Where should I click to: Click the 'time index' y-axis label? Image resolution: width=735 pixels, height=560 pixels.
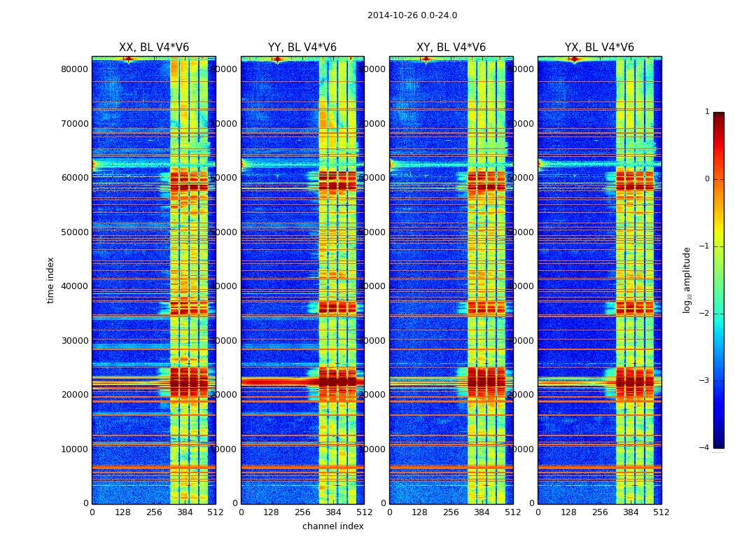tap(50, 280)
